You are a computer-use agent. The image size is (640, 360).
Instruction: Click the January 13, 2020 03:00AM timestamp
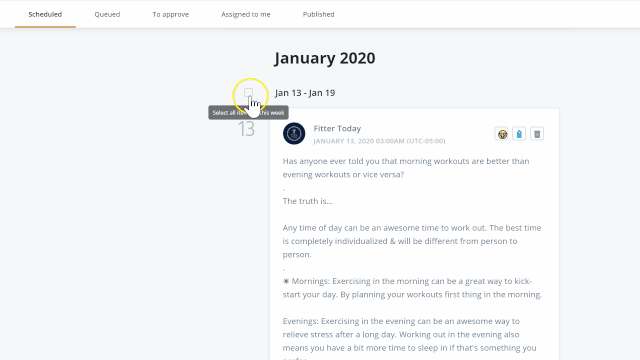(x=379, y=141)
